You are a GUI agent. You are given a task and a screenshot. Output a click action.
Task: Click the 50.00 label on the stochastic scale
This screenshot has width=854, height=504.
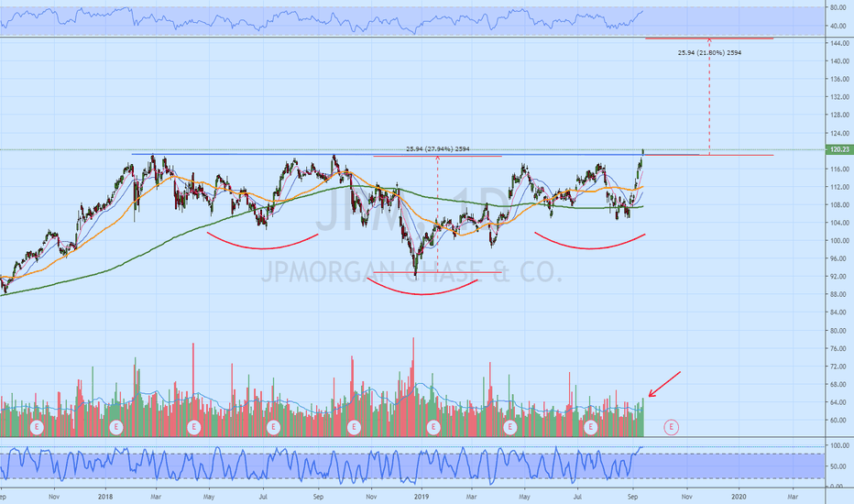click(x=839, y=467)
